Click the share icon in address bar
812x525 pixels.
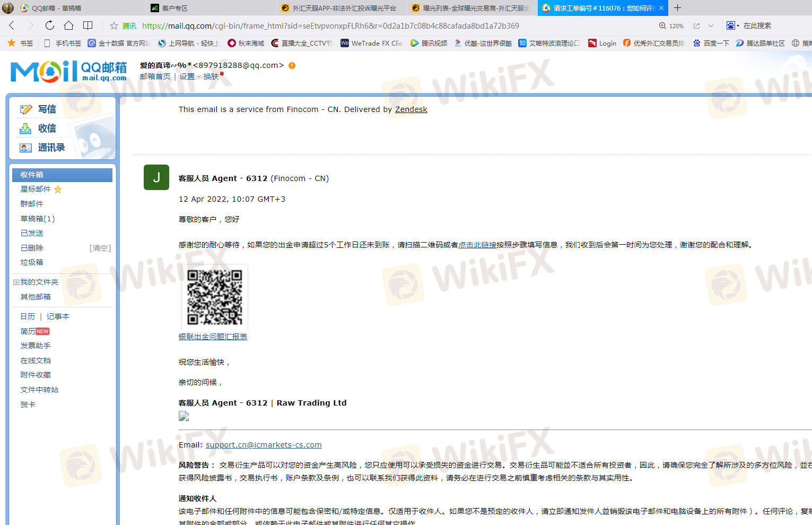click(x=696, y=25)
